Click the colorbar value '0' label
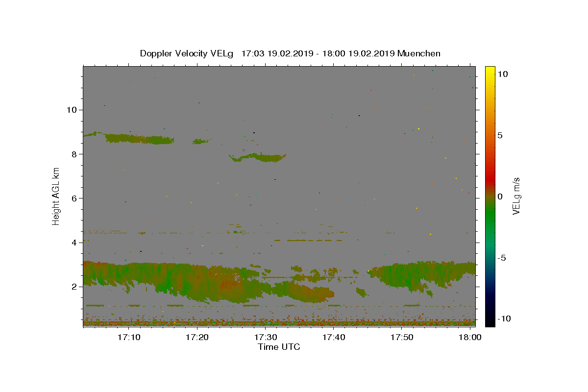 (x=500, y=196)
